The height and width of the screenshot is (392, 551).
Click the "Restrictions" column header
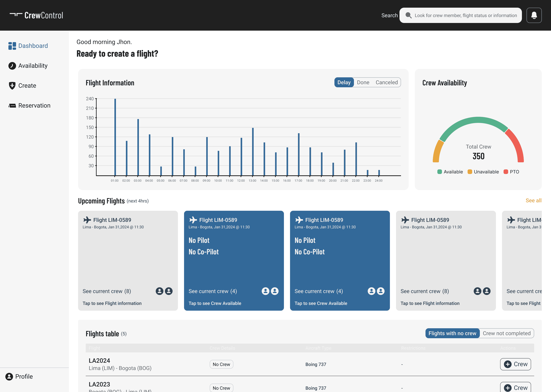coord(413,348)
